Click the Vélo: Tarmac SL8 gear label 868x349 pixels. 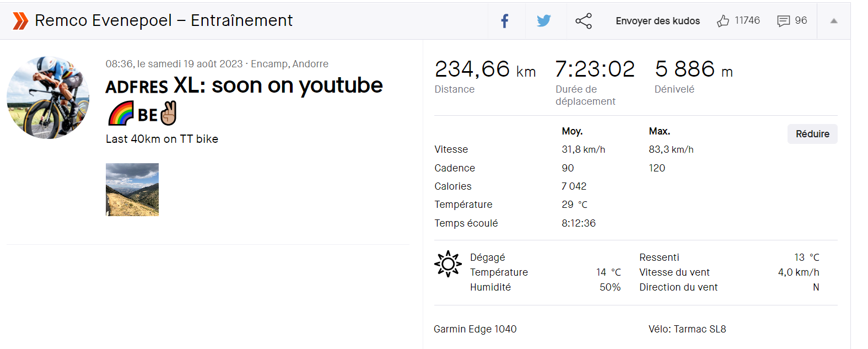(x=687, y=329)
